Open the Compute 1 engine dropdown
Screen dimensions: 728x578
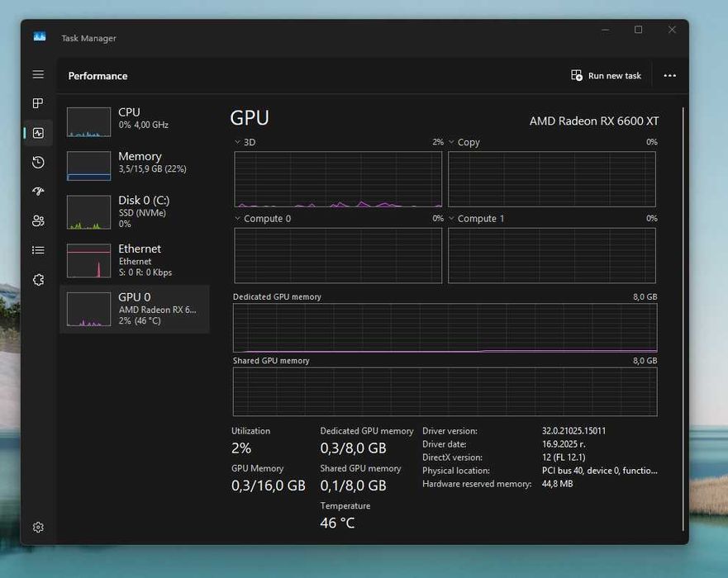pyautogui.click(x=476, y=219)
